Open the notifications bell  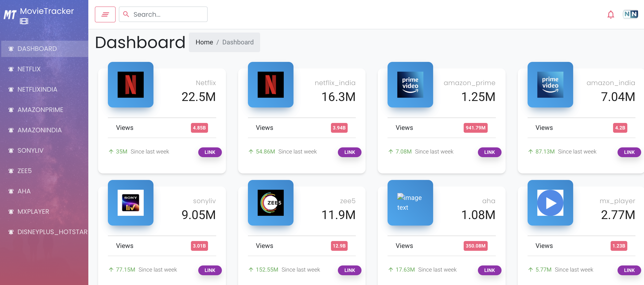[x=610, y=14]
